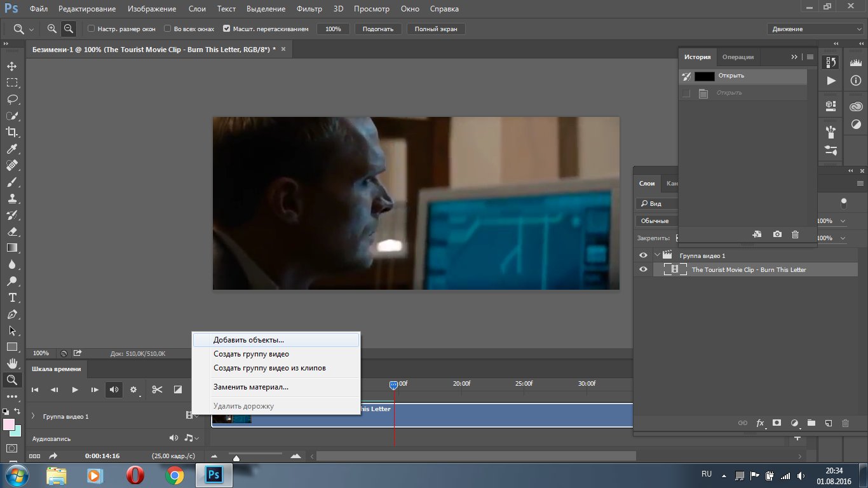This screenshot has width=868, height=488.
Task: Click the 'Полный экран' button
Action: coord(436,29)
